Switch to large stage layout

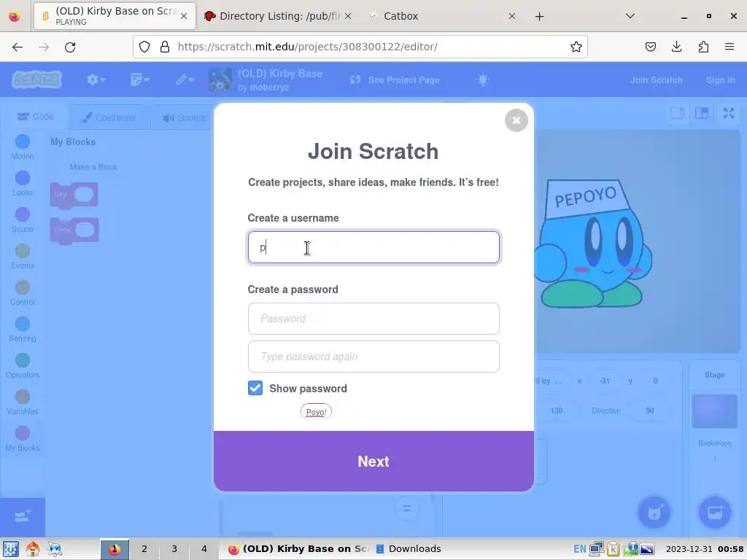(x=702, y=113)
